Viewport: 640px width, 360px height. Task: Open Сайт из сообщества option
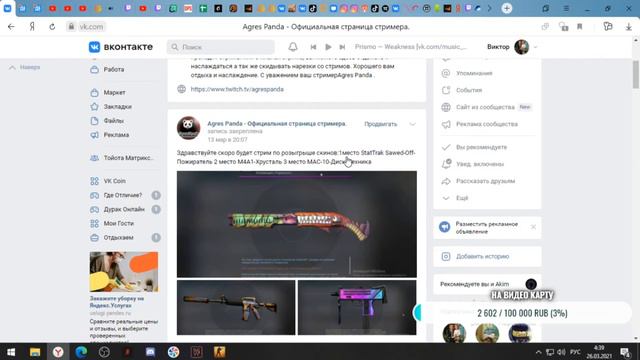pyautogui.click(x=486, y=107)
